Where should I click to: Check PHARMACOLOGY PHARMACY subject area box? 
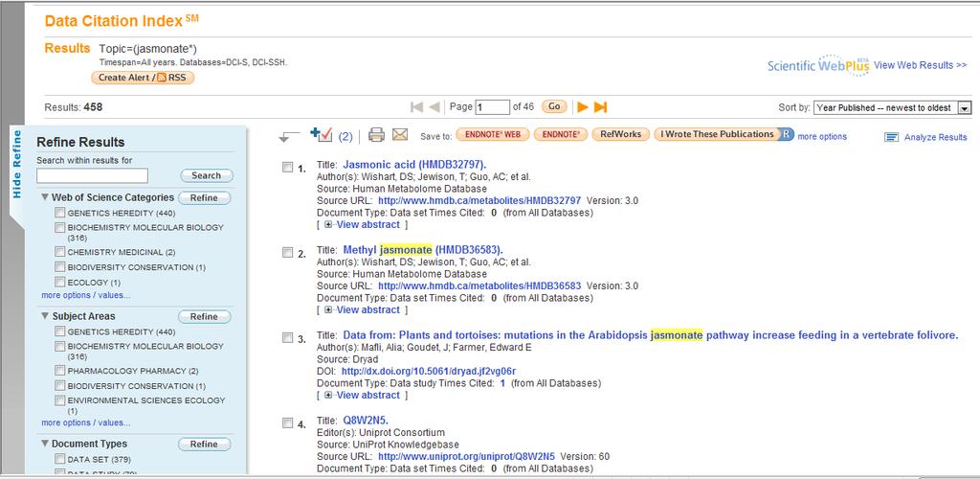(59, 370)
